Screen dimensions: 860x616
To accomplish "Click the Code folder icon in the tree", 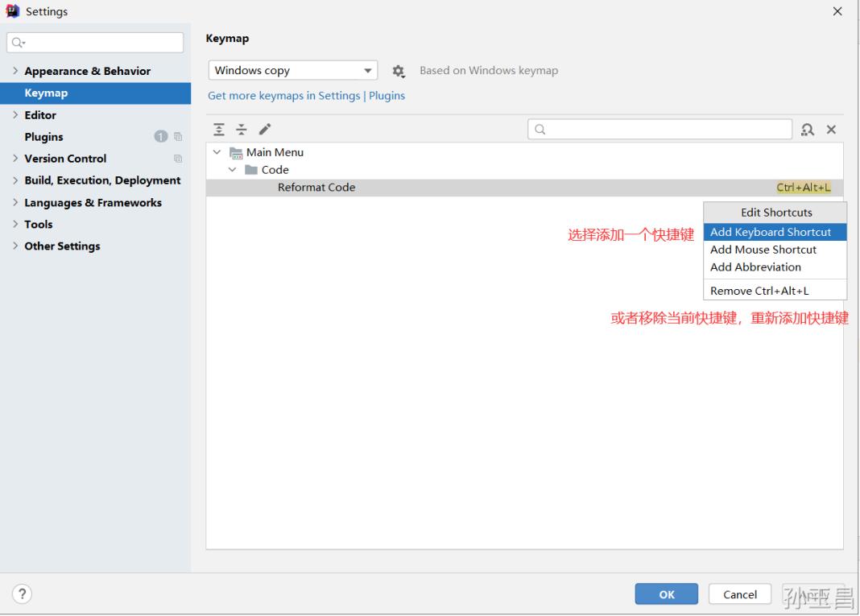I will (x=250, y=169).
